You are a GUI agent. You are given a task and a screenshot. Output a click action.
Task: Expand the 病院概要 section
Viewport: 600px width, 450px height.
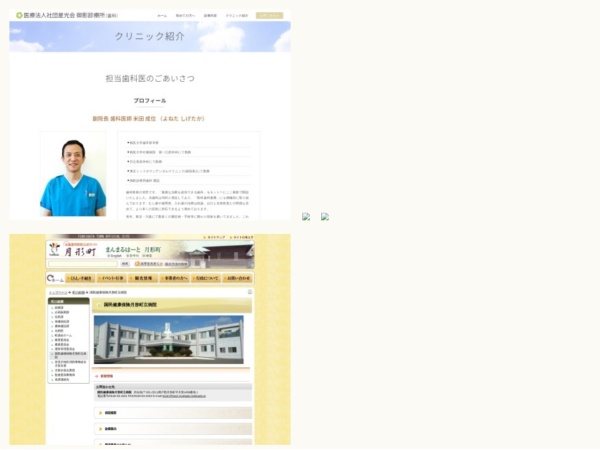[173, 413]
